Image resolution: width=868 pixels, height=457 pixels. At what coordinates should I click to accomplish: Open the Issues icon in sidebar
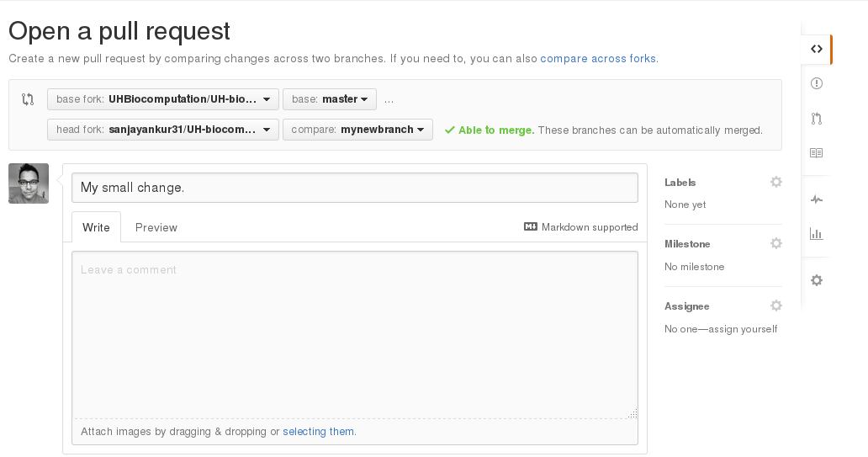[816, 83]
